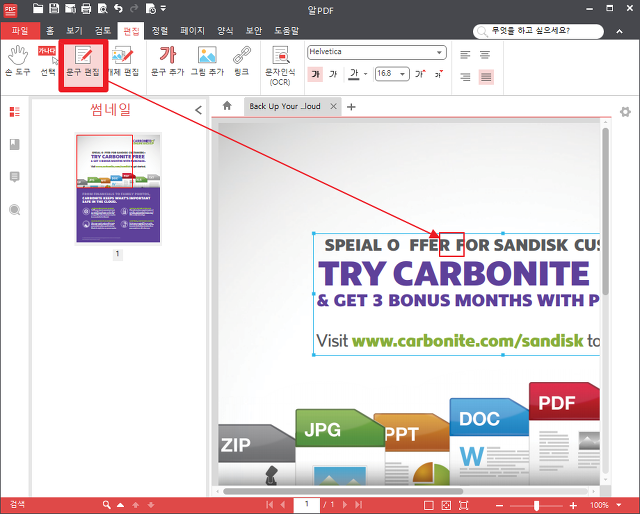Zoom out with minus button
The width and height of the screenshot is (640, 514).
coord(499,505)
